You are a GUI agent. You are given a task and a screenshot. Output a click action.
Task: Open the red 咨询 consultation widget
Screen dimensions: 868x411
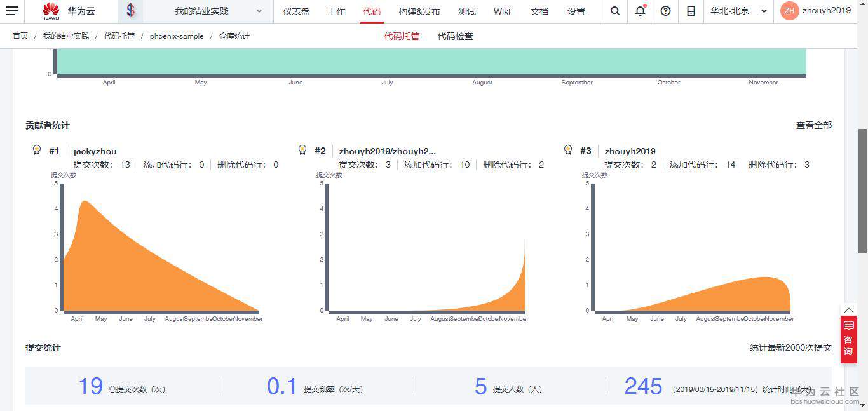tap(849, 339)
